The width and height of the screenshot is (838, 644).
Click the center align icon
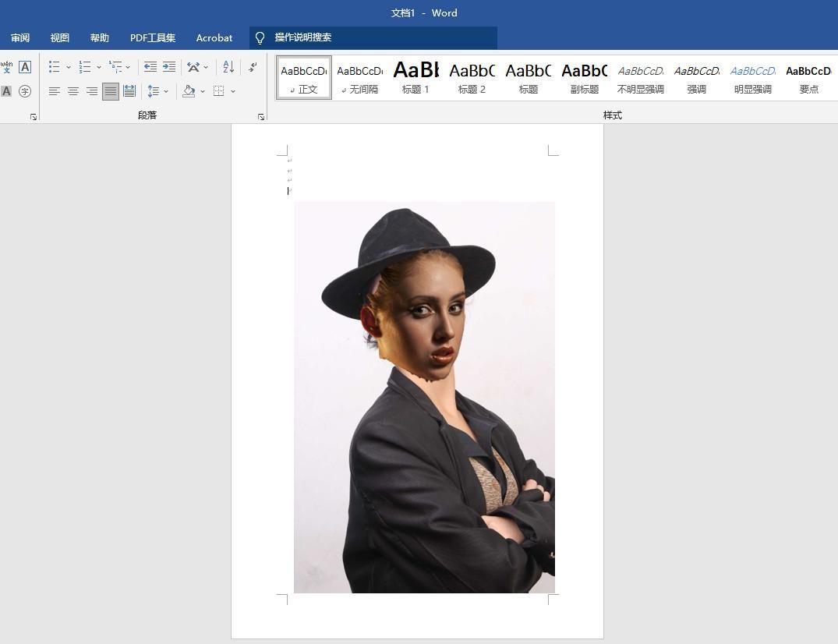[72, 91]
